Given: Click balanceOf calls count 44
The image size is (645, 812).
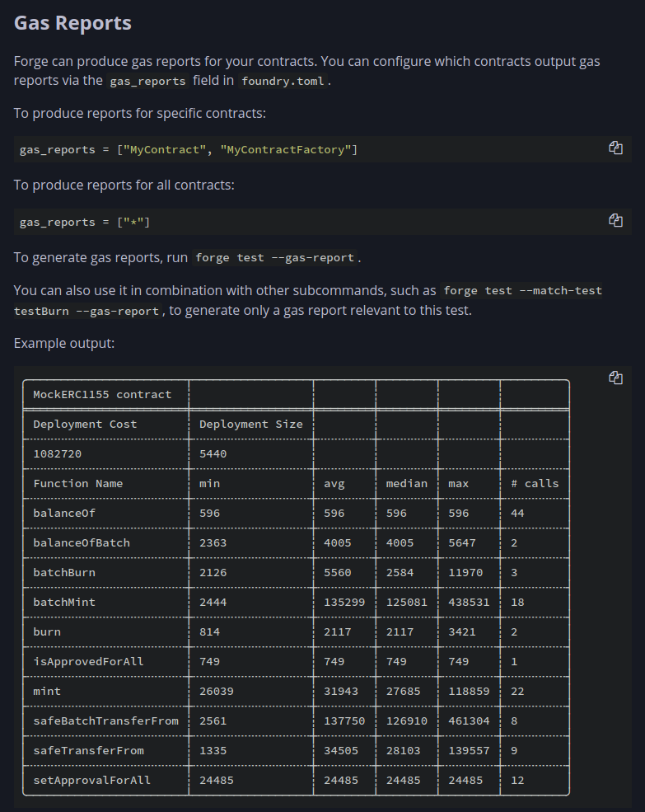Looking at the screenshot, I should tap(517, 514).
